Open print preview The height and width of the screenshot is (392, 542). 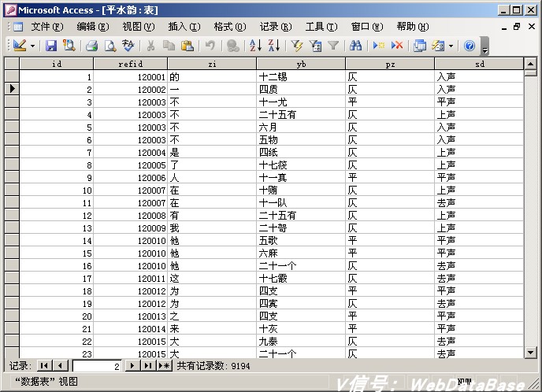click(x=110, y=45)
